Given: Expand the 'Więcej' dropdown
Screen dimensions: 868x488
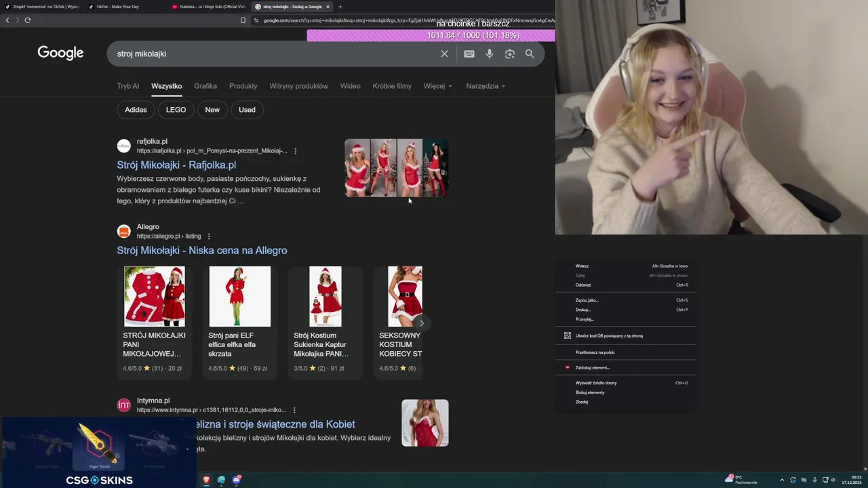Looking at the screenshot, I should coord(438,86).
